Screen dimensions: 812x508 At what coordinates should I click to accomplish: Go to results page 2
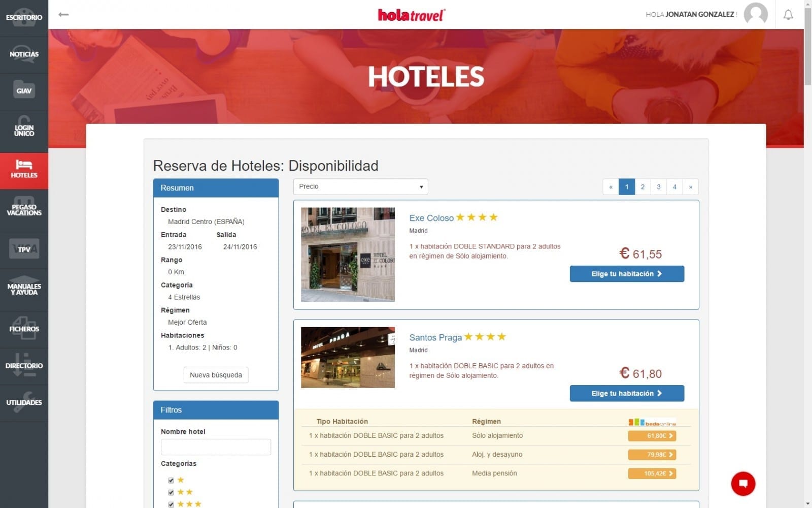642,187
